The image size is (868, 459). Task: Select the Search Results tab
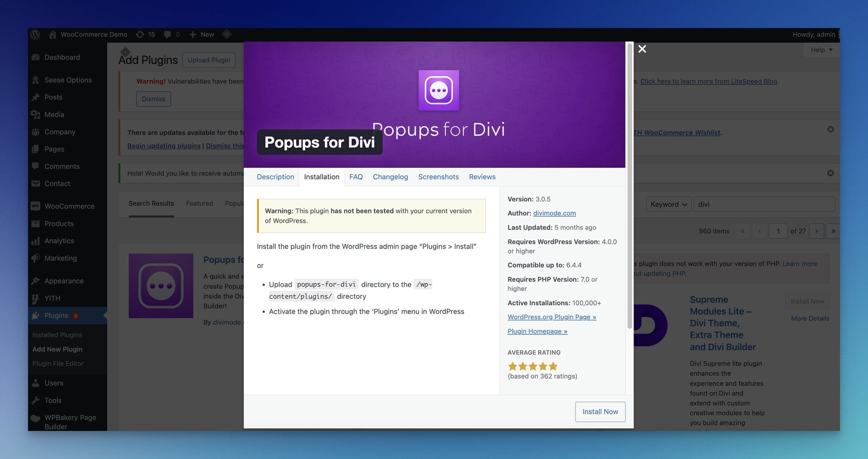point(151,203)
